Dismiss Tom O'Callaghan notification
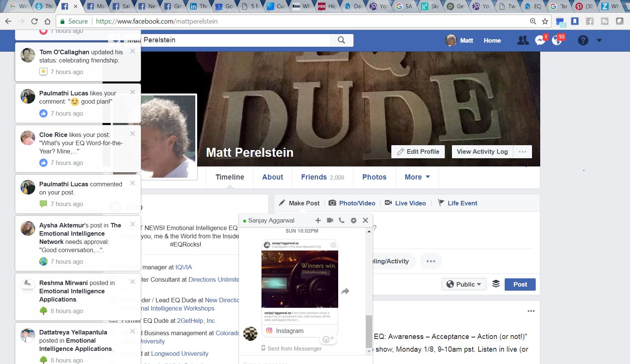The height and width of the screenshot is (364, 630). pyautogui.click(x=132, y=51)
